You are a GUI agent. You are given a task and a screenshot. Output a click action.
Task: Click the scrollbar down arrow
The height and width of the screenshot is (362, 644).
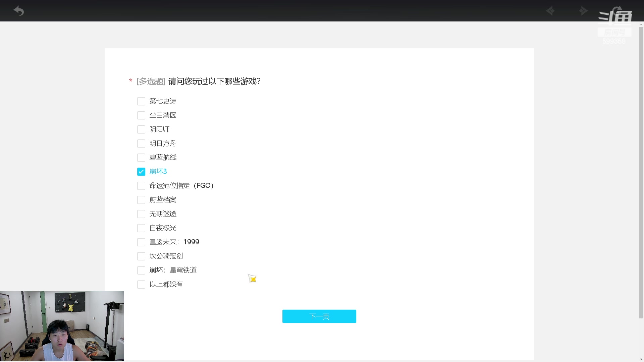click(641, 359)
